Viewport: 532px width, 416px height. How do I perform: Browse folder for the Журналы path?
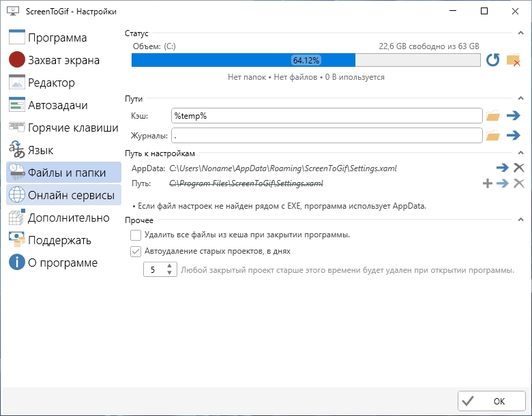tap(493, 136)
